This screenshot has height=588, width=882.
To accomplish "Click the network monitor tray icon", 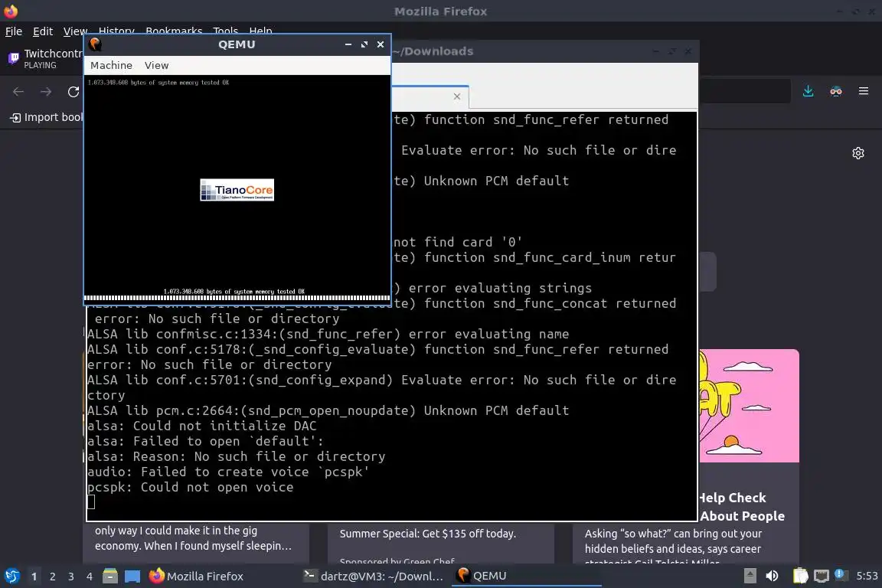I will [x=822, y=576].
